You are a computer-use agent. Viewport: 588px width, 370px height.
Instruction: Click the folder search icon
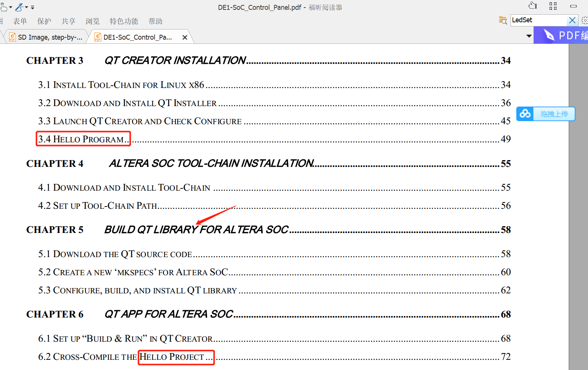click(x=503, y=20)
